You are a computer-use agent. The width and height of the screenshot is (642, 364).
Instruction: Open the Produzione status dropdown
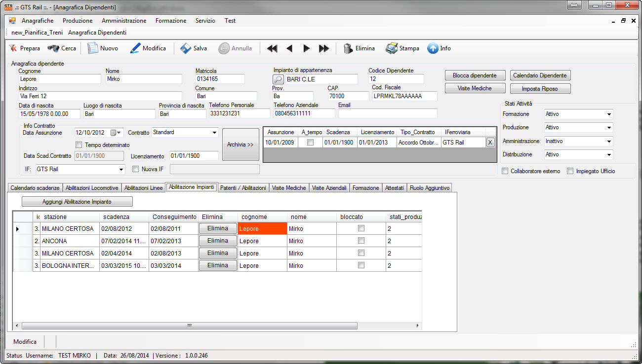(x=609, y=128)
